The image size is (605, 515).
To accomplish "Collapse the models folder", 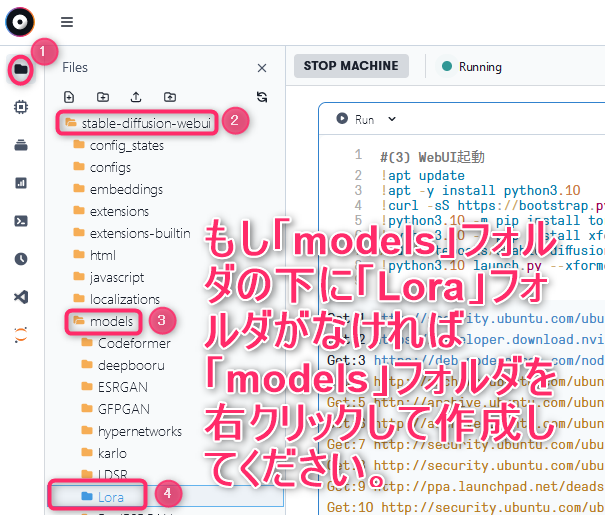I will (103, 321).
